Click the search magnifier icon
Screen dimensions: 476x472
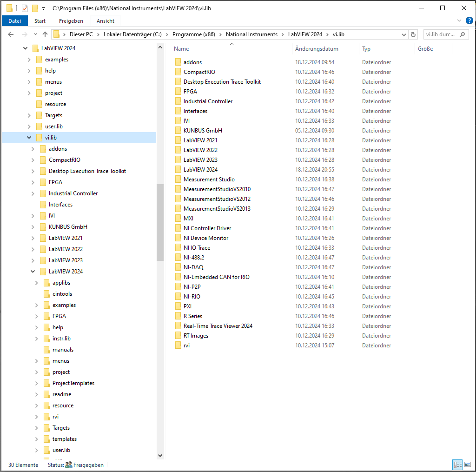(462, 34)
